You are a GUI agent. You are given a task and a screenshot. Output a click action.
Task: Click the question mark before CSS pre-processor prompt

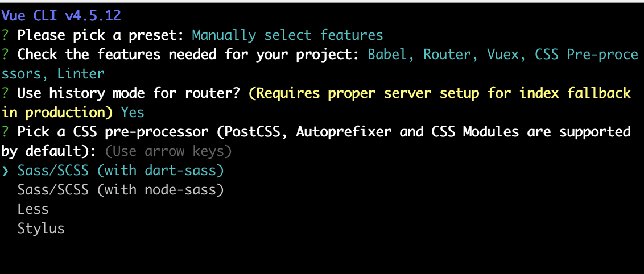pyautogui.click(x=5, y=132)
